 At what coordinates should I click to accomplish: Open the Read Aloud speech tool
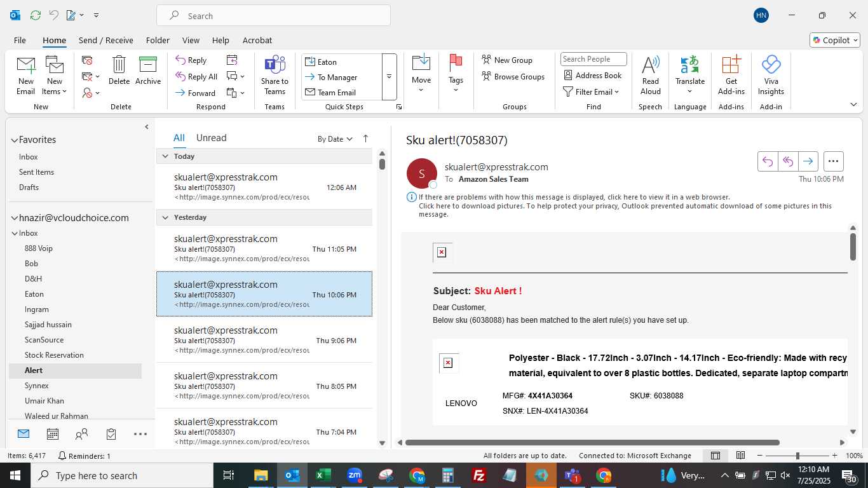coord(650,75)
